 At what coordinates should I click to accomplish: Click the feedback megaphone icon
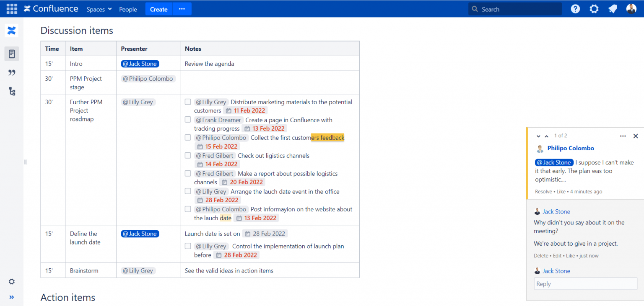point(613,8)
